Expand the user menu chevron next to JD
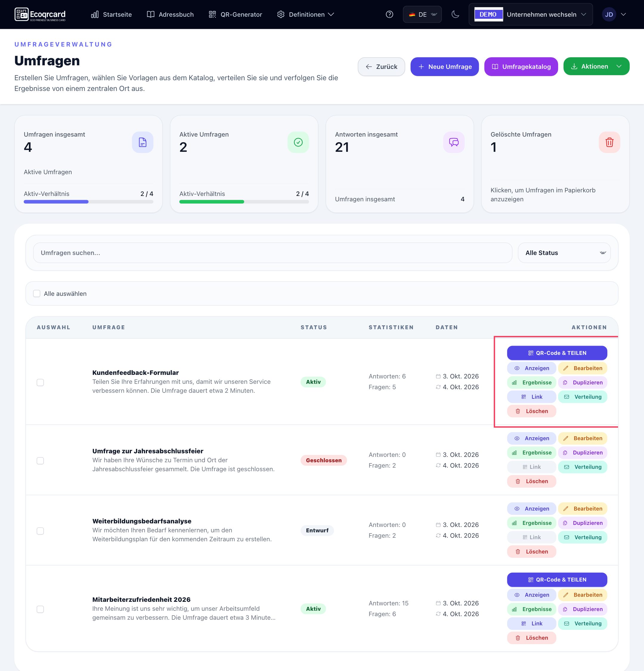The height and width of the screenshot is (671, 644). [623, 14]
